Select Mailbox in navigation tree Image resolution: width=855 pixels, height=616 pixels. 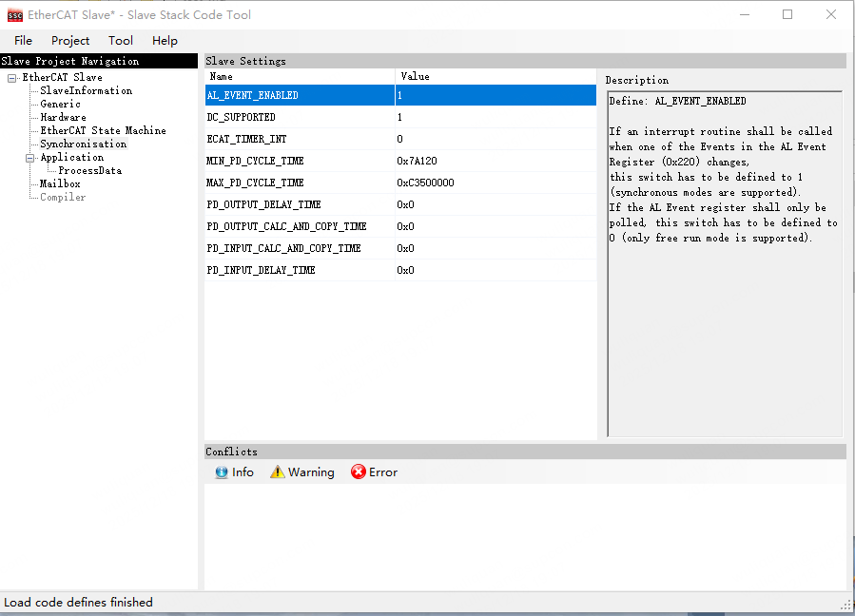60,183
